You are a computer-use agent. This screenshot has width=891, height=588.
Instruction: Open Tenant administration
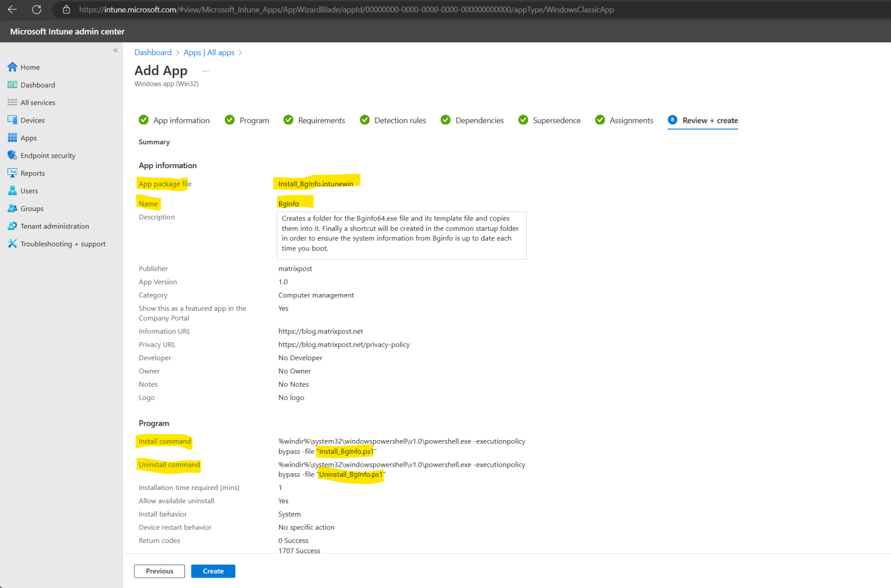(55, 226)
